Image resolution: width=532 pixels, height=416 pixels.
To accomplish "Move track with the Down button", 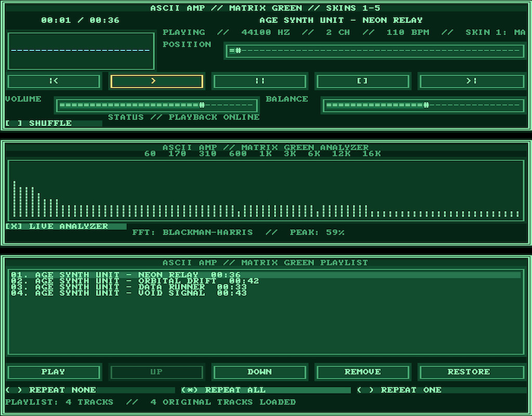I will click(x=260, y=372).
